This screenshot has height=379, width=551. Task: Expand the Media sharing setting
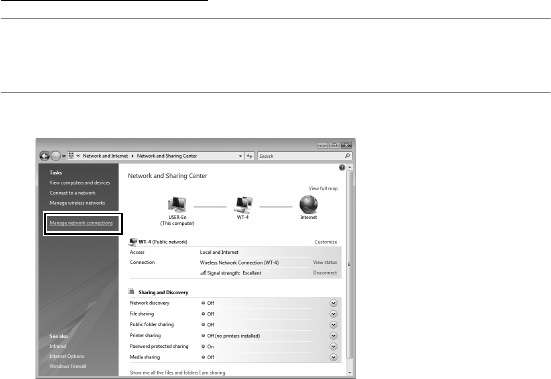pos(333,357)
